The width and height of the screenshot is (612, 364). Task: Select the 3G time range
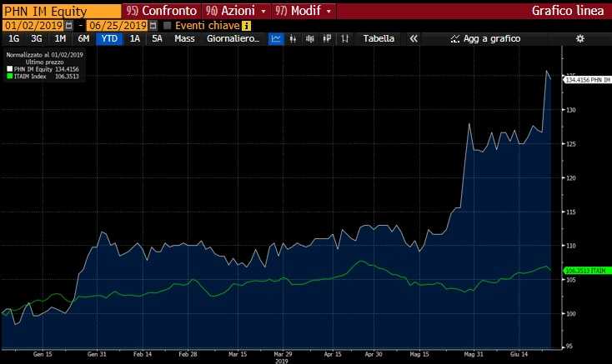[37, 38]
